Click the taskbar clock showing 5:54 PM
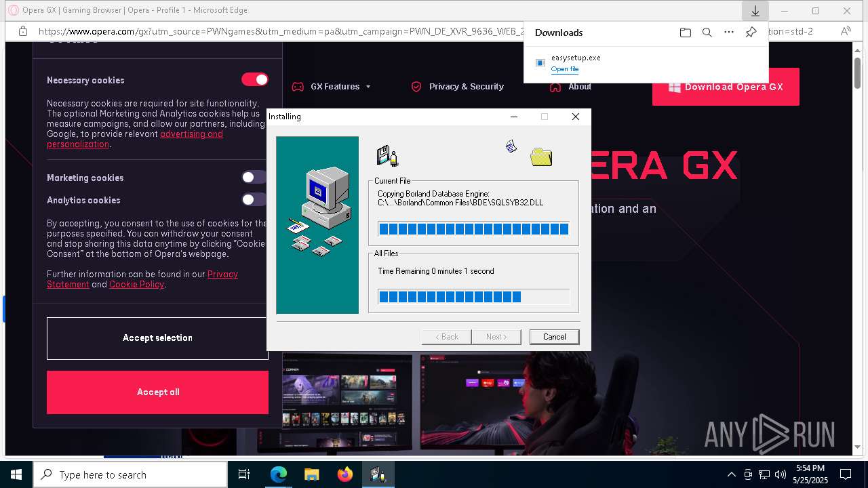Image resolution: width=868 pixels, height=488 pixels. click(x=810, y=474)
